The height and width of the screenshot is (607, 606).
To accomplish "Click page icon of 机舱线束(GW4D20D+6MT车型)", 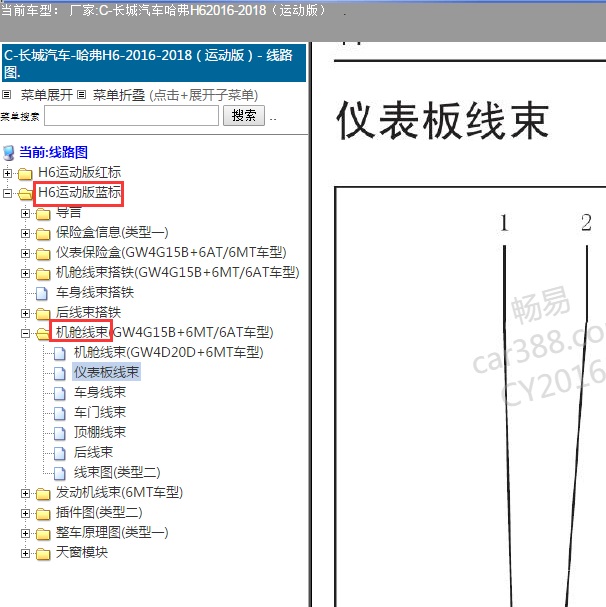I will (60, 353).
